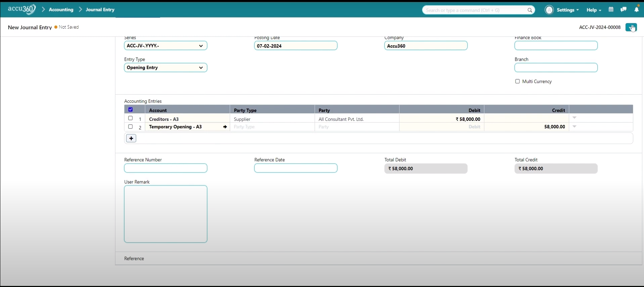Toggle the select-all rows checkbox
Screen dimensions: 644x287
130,109
